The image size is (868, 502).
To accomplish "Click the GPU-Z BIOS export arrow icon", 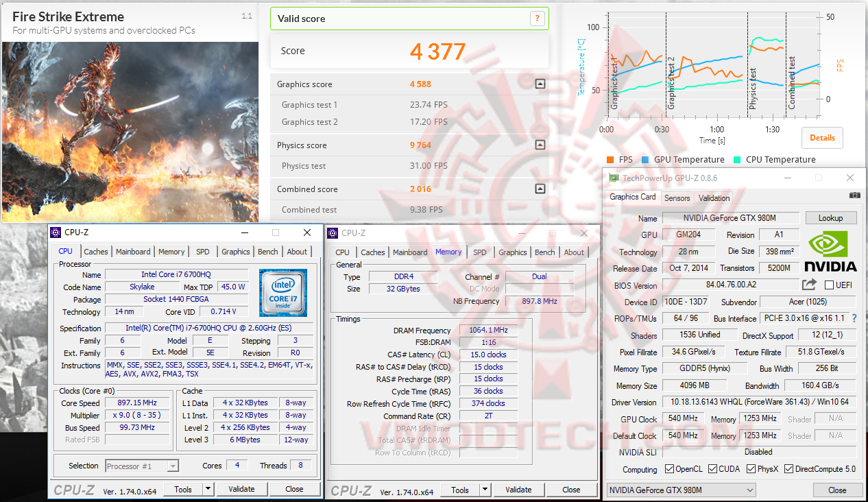I will [x=810, y=284].
